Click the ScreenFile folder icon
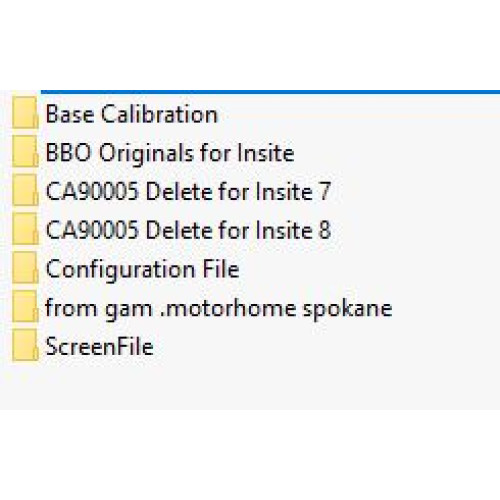Viewport: 500px width, 500px height. tap(25, 345)
